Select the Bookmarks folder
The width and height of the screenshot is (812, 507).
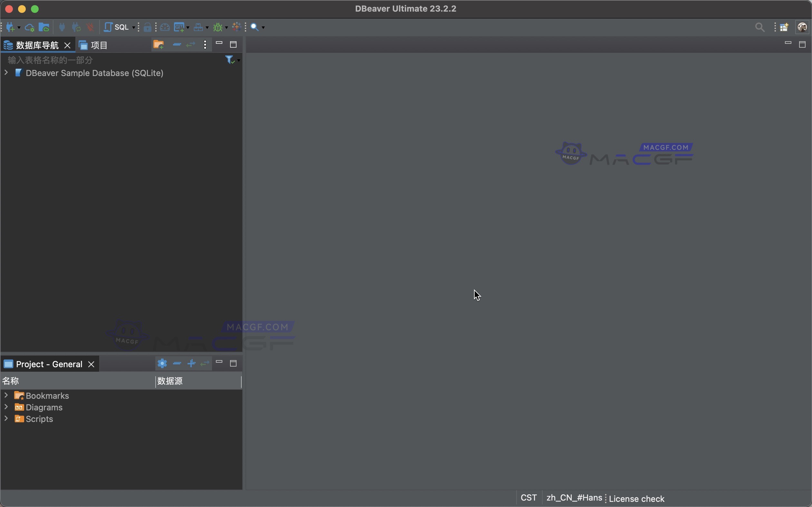(42, 396)
